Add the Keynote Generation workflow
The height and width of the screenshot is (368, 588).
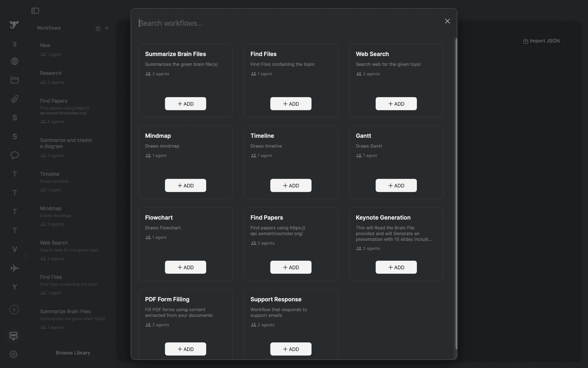(396, 267)
